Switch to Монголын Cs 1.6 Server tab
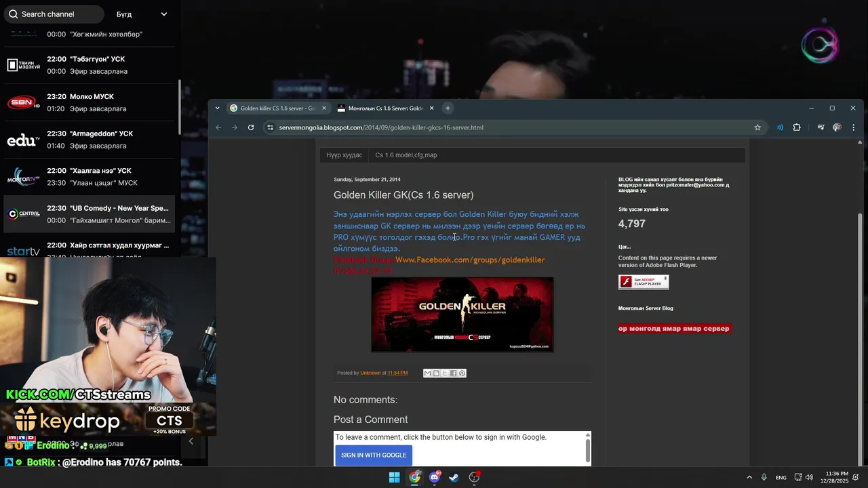 (x=386, y=108)
